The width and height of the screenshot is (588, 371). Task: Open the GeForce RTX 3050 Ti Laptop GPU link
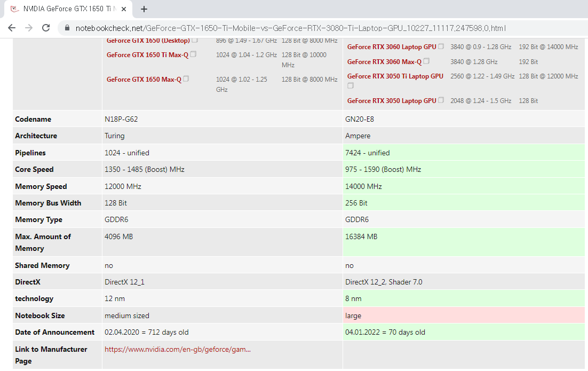click(395, 76)
